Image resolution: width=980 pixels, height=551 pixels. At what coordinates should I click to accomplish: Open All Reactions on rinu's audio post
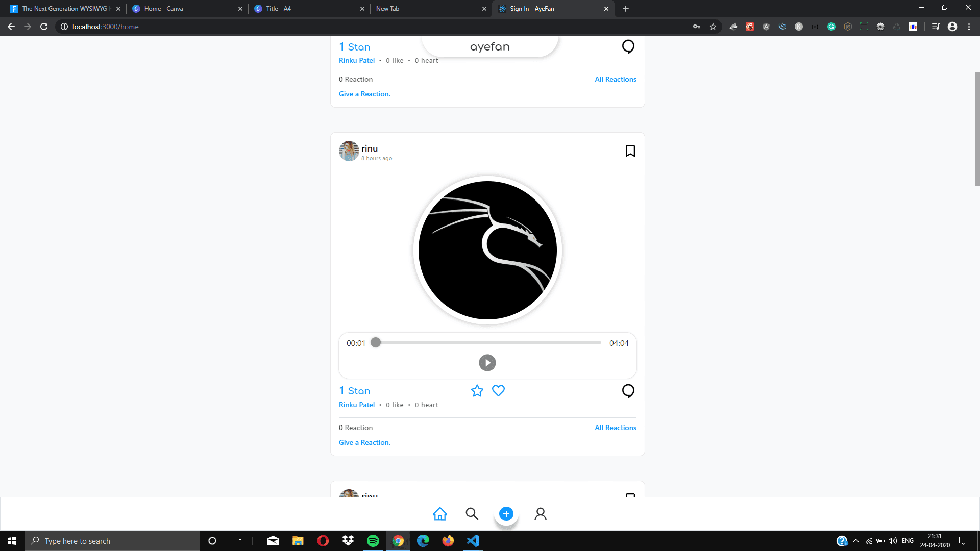click(x=616, y=428)
